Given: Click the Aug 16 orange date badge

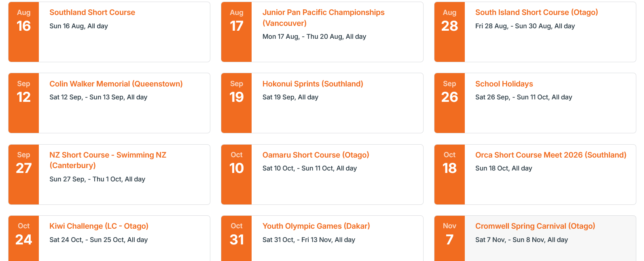Looking at the screenshot, I should coord(24,32).
